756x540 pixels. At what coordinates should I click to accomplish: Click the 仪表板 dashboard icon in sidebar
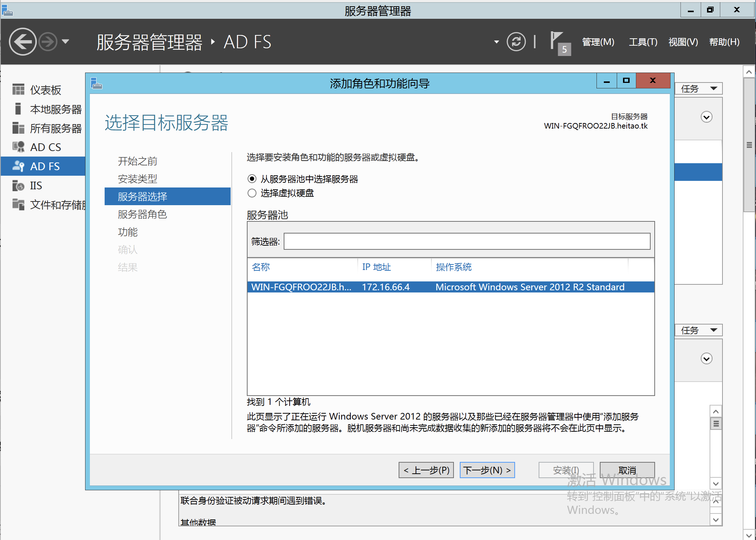(x=18, y=90)
